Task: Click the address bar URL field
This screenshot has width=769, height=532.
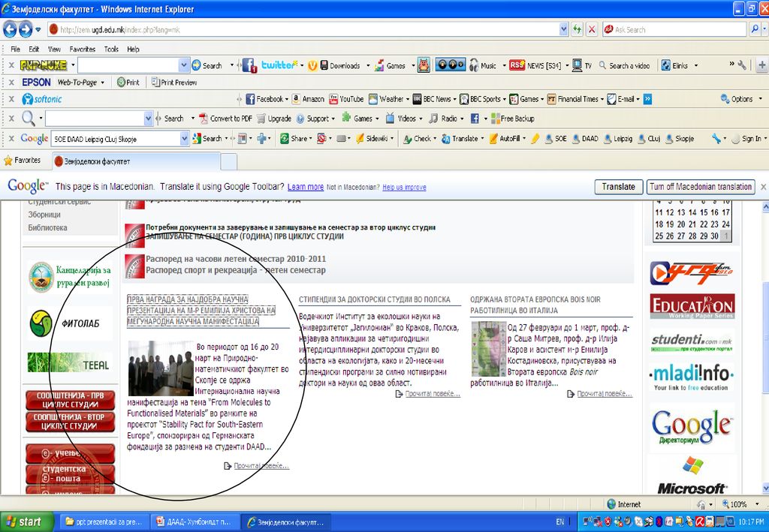Action: click(x=309, y=29)
